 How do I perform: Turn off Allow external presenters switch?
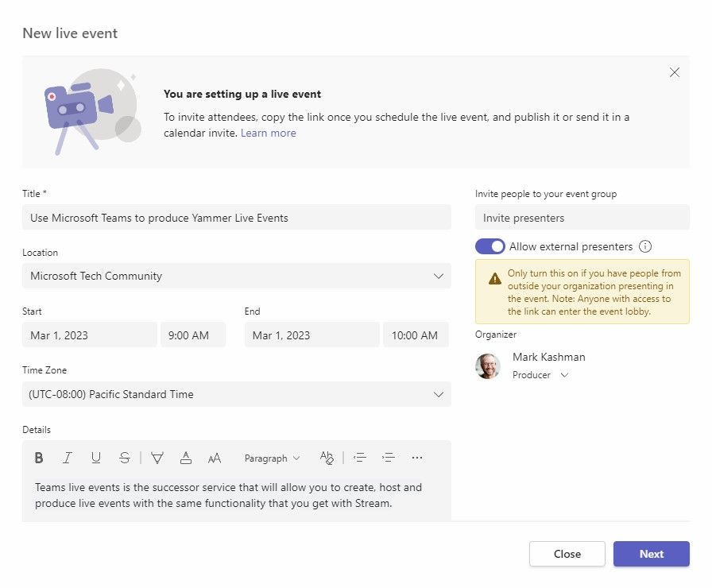[x=490, y=246]
